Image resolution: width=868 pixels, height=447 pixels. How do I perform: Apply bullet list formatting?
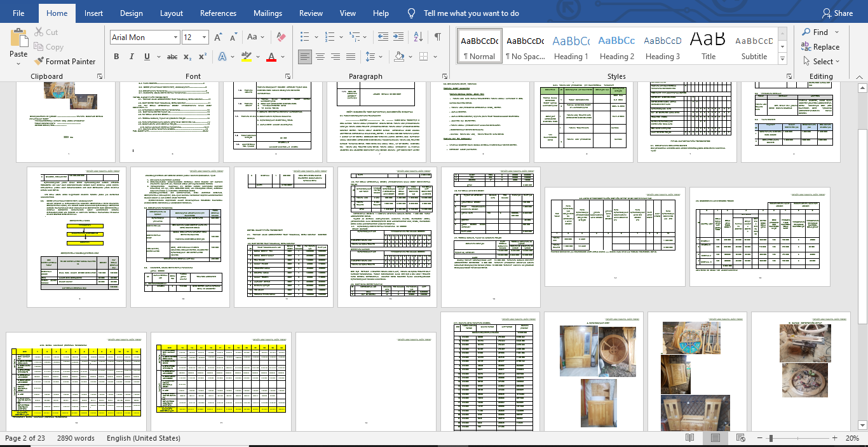[305, 37]
